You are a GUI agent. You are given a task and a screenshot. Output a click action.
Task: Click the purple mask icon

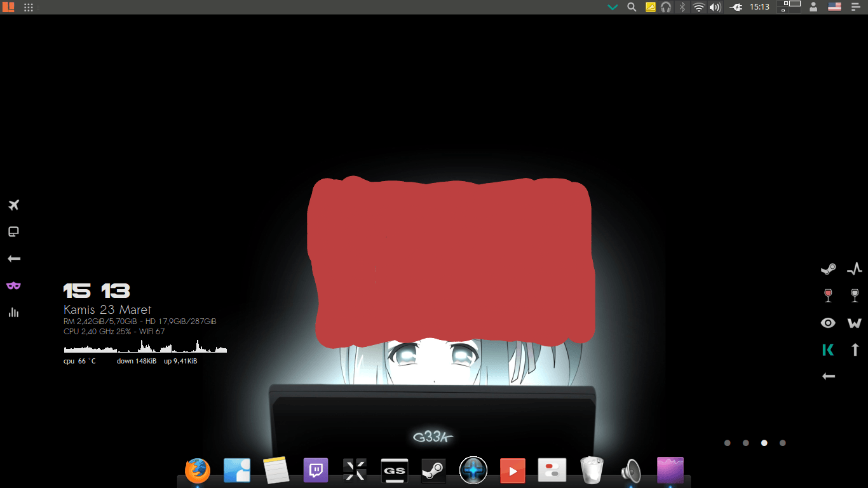click(x=13, y=286)
